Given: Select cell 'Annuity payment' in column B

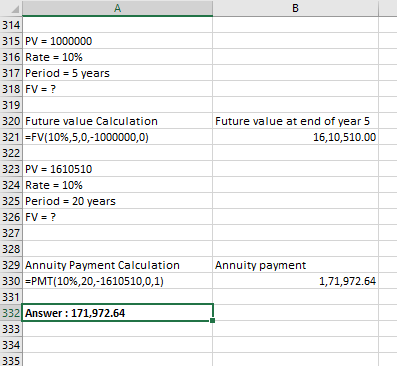Looking at the screenshot, I should click(x=295, y=265).
